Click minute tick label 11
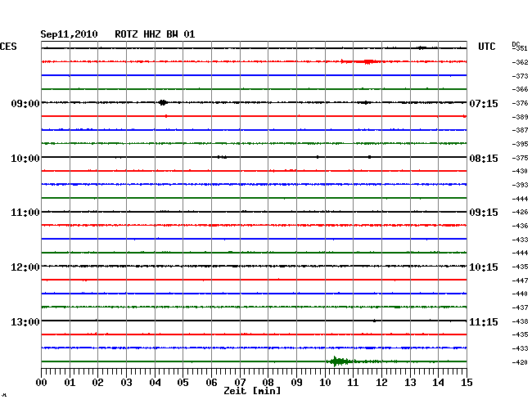Image resolution: width=532 pixels, height=404 pixels. pyautogui.click(x=353, y=383)
